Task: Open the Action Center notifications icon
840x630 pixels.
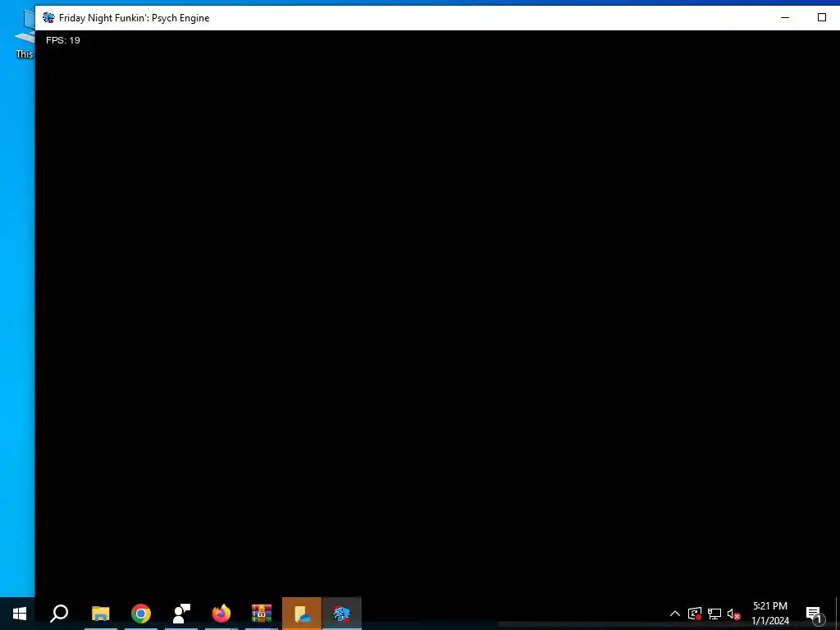Action: click(814, 614)
